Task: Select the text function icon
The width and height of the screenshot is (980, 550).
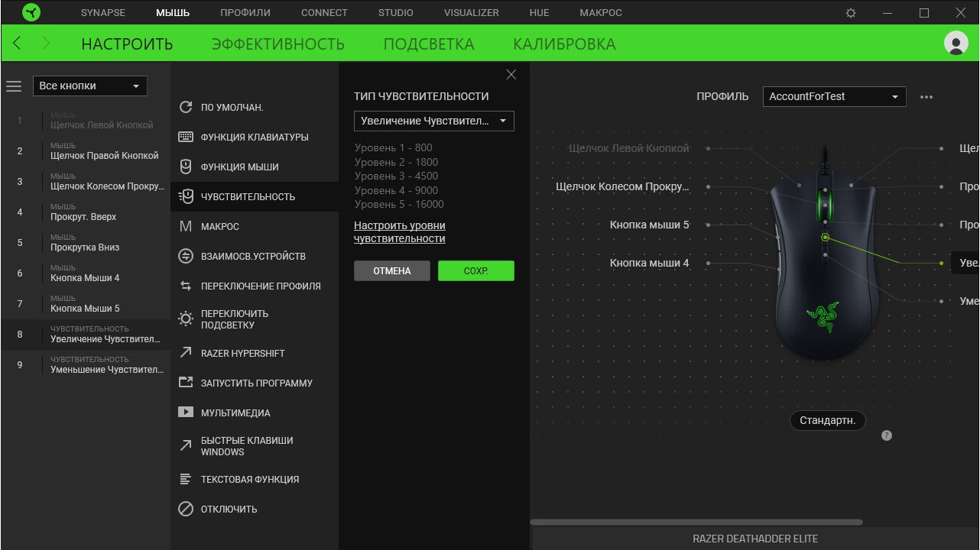Action: point(186,480)
